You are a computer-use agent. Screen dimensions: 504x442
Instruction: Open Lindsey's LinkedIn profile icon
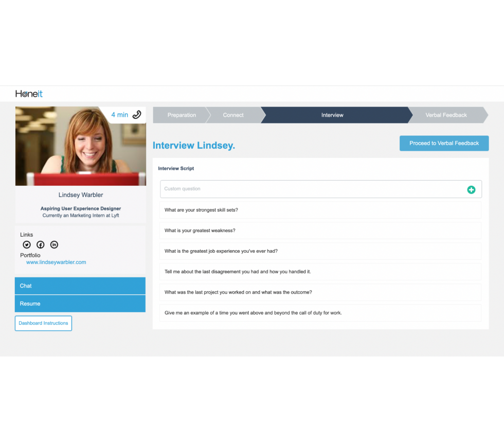[54, 244]
